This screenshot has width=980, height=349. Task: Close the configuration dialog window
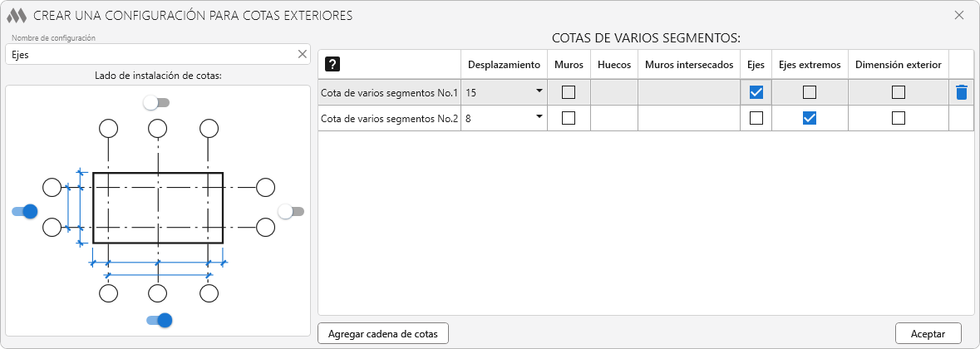(x=958, y=15)
